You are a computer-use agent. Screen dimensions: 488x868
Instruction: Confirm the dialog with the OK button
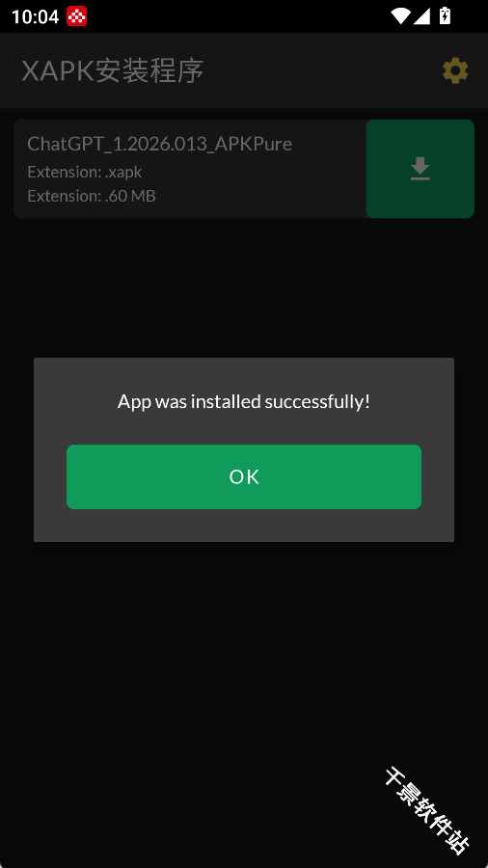pyautogui.click(x=244, y=476)
